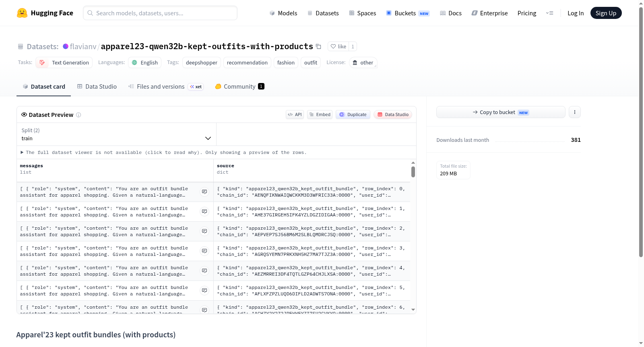The height and width of the screenshot is (347, 644).
Task: Click the Duplicate dataset button
Action: [353, 114]
